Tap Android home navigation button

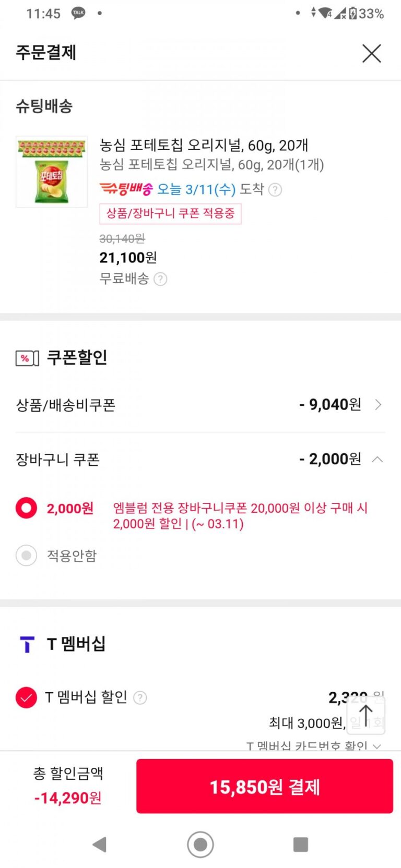click(200, 844)
